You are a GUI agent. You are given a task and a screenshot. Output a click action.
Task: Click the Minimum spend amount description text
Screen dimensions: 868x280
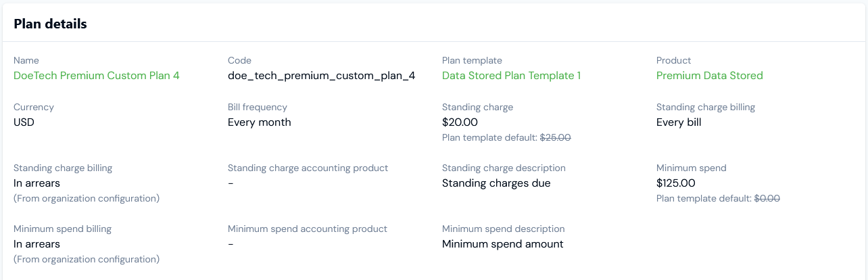tap(502, 244)
